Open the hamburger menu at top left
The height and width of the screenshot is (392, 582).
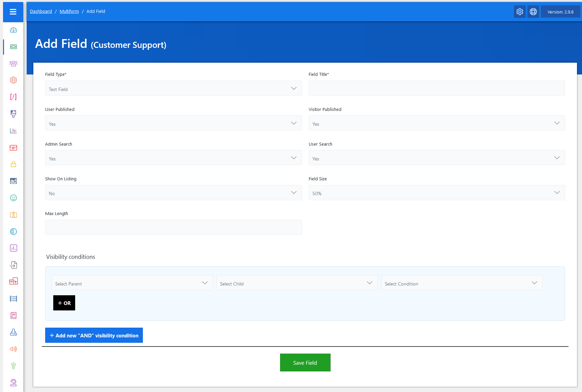click(x=13, y=12)
